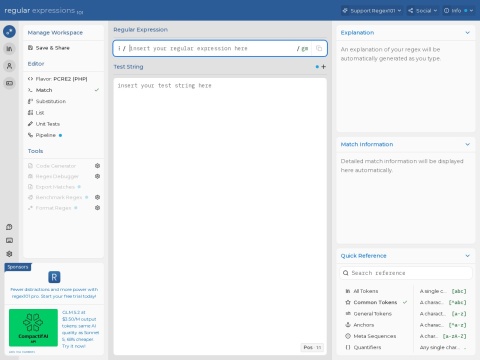480x360 pixels.
Task: Collapse the Quick Reference panel
Action: [468, 256]
